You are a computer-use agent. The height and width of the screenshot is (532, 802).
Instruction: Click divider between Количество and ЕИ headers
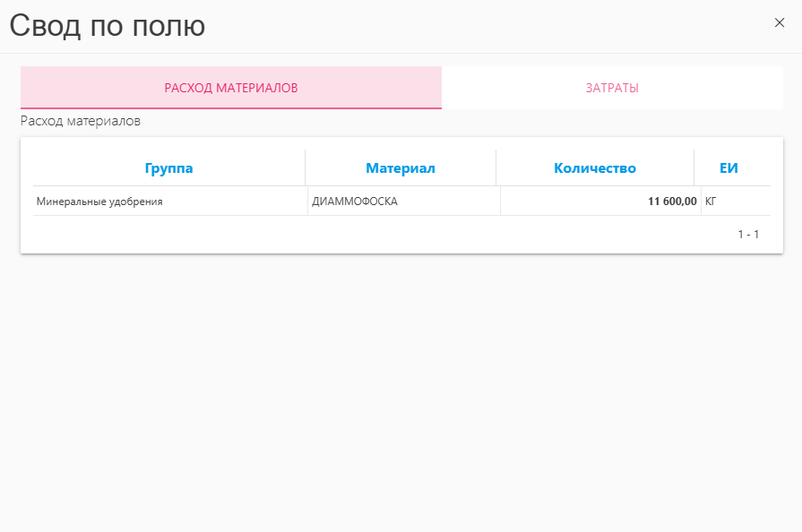[x=694, y=168]
